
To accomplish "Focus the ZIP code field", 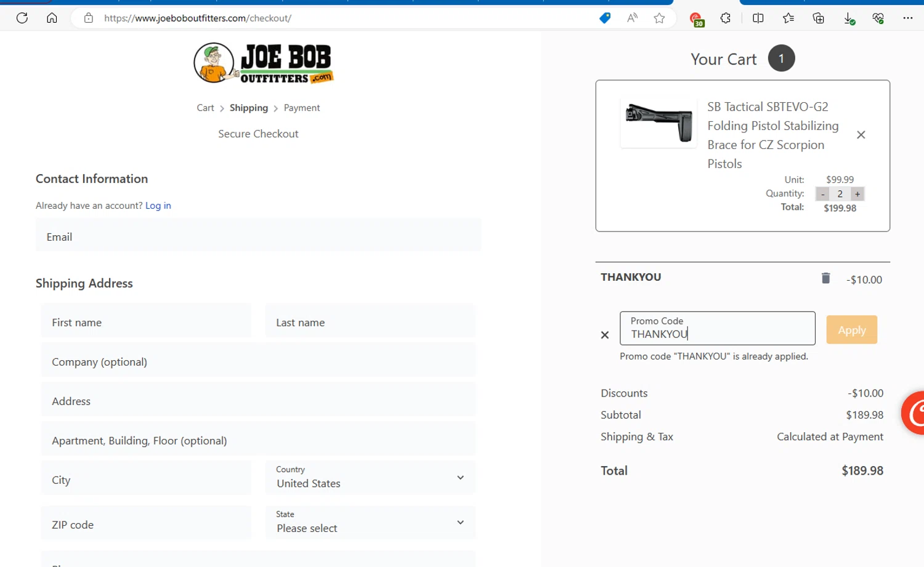I will point(146,523).
